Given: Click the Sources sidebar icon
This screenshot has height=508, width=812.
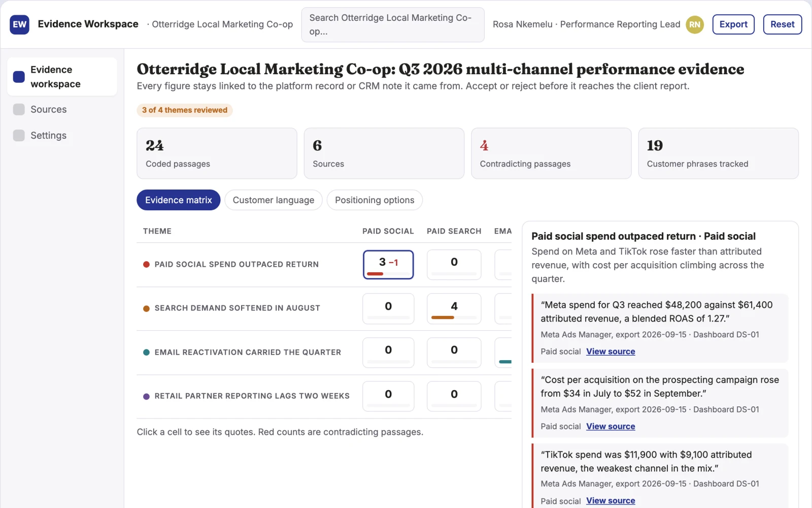Looking at the screenshot, I should point(19,109).
